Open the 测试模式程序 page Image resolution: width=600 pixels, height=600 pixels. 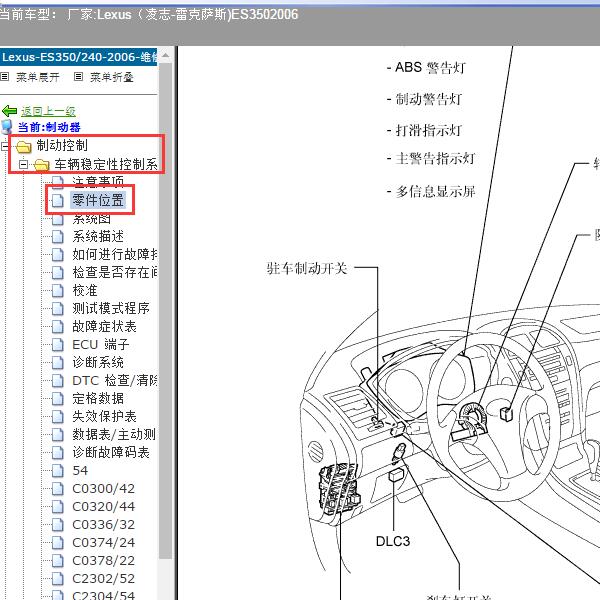coord(111,308)
